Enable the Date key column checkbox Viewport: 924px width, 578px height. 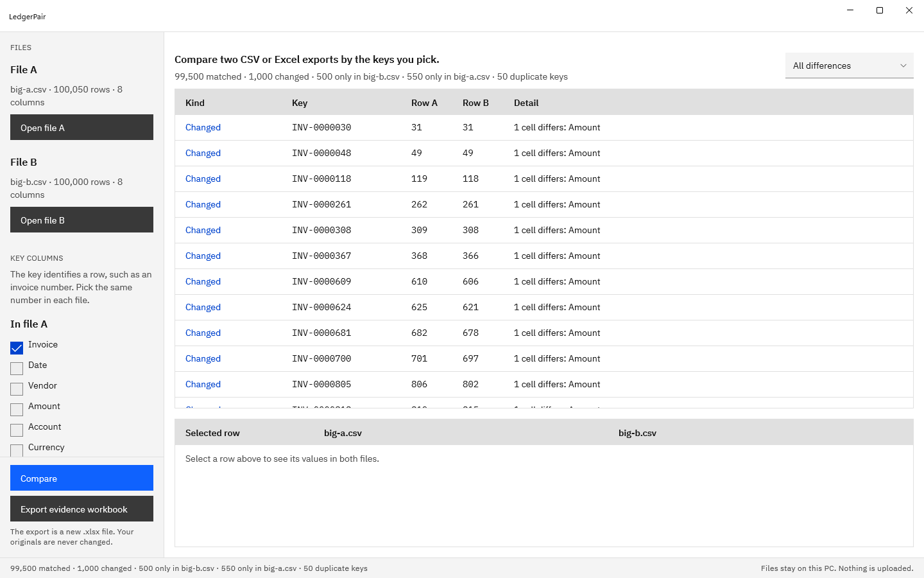17,369
